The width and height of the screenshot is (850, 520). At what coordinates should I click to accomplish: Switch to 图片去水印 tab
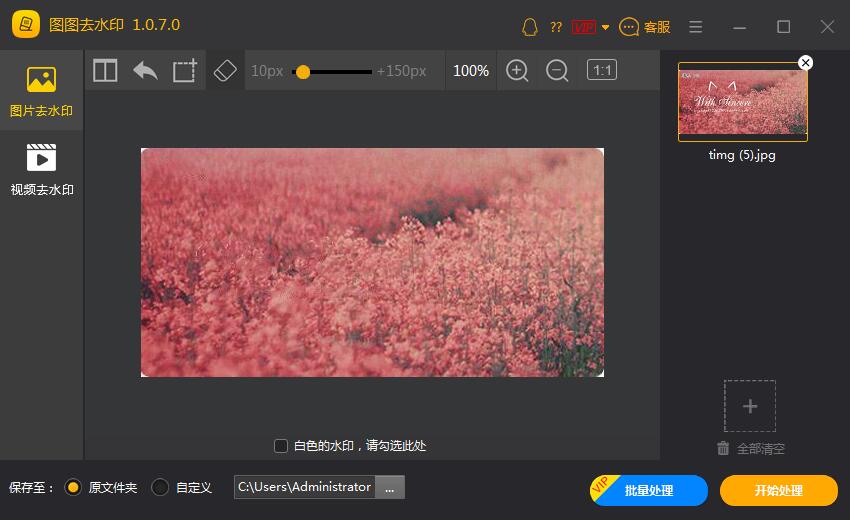41,91
